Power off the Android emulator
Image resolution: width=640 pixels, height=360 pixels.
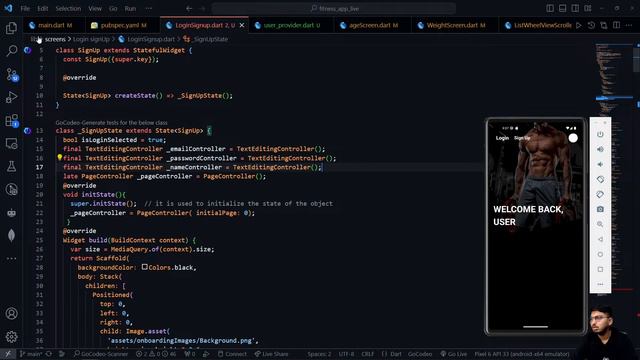pos(600,134)
